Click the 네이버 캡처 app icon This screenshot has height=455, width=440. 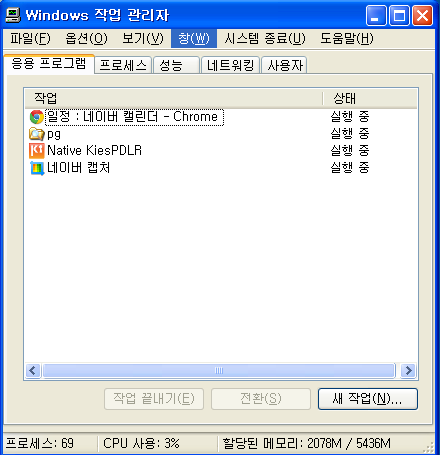pos(37,168)
